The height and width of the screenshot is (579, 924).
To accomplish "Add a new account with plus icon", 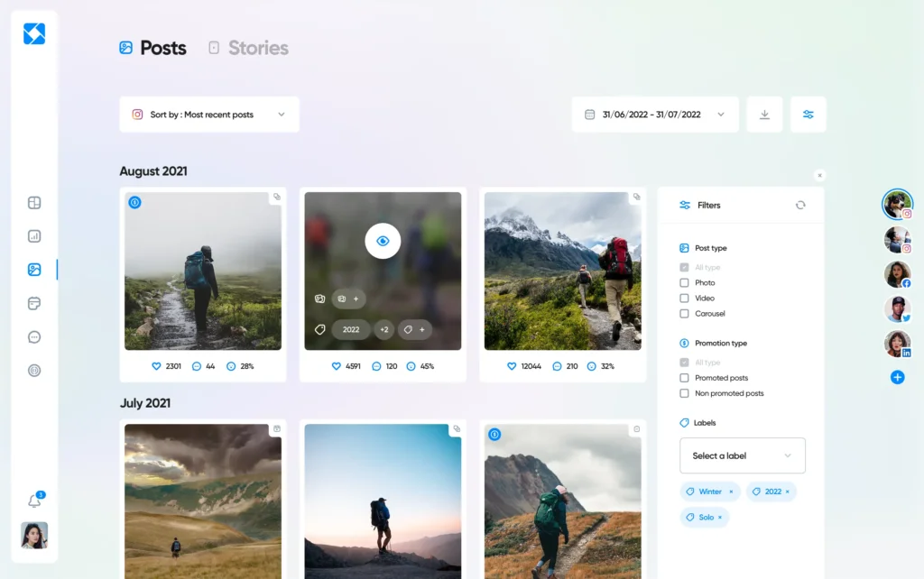I will click(x=897, y=377).
